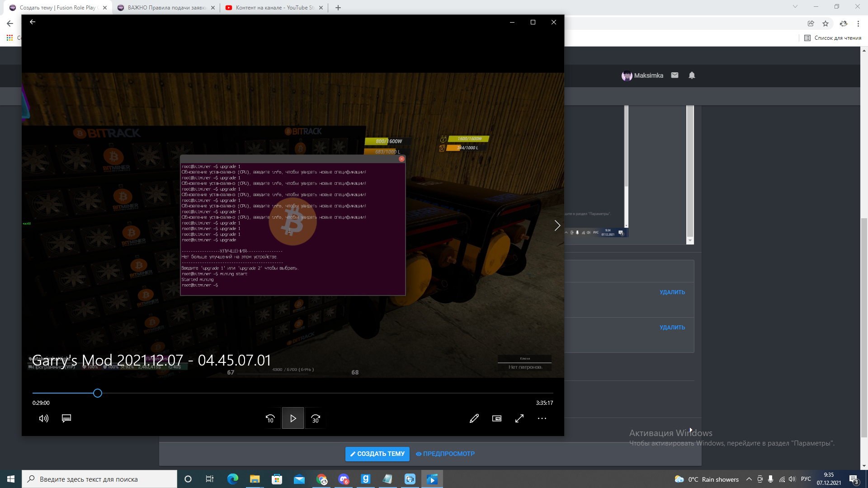The height and width of the screenshot is (488, 868).
Task: Open the messages envelope icon by Maksimka
Action: point(675,75)
